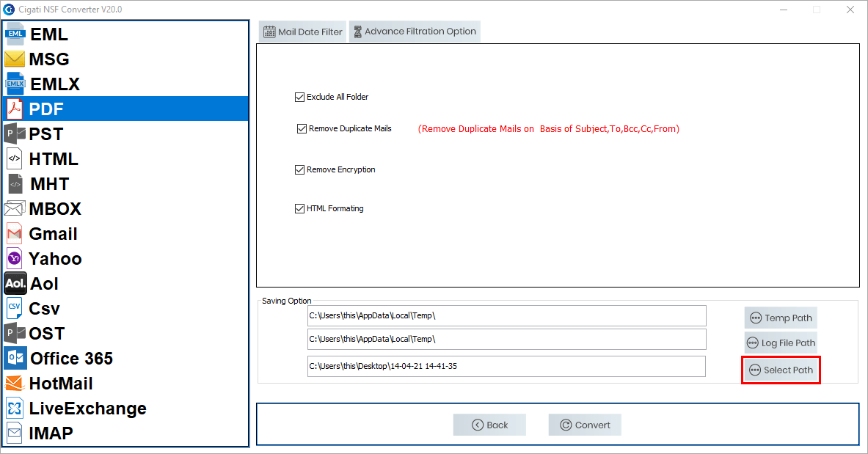Select the LiveExchange icon
Screen dimensions: 868x454
(x=15, y=408)
